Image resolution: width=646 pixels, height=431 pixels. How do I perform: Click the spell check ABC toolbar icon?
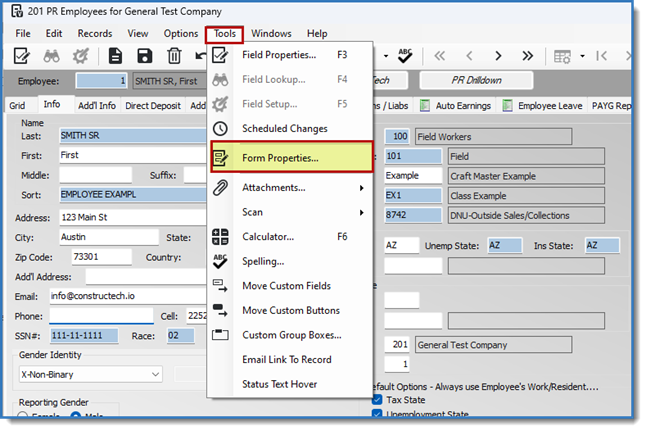coord(405,56)
